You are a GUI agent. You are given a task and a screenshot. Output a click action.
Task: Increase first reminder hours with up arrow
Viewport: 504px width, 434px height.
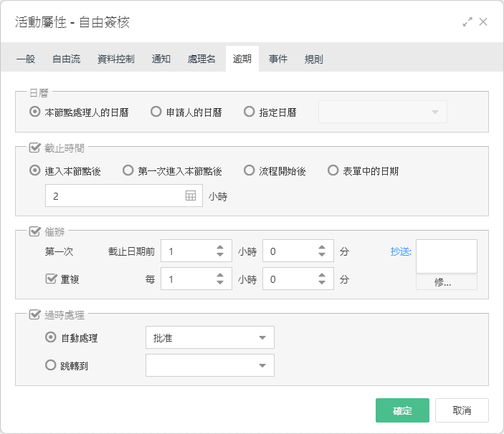click(x=220, y=247)
